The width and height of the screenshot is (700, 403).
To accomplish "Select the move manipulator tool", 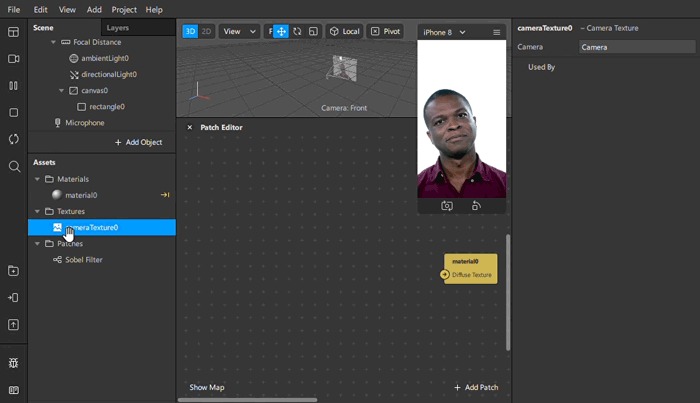I will [281, 32].
